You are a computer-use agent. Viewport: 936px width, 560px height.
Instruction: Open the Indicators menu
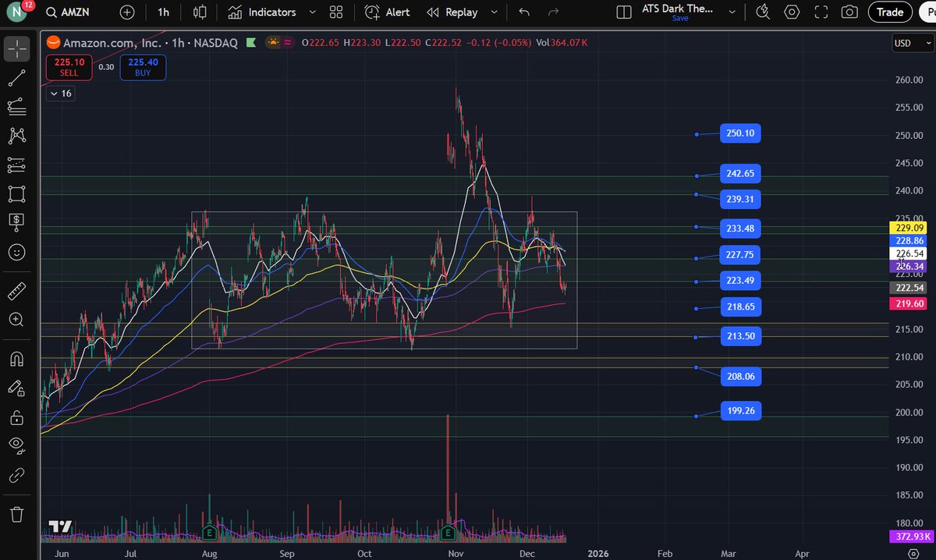coord(262,12)
